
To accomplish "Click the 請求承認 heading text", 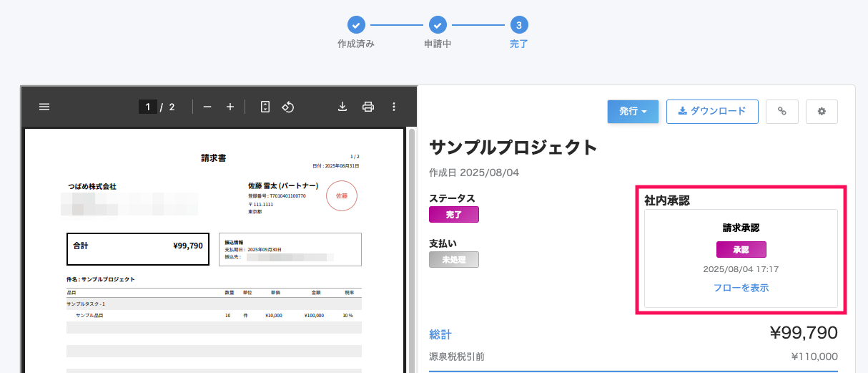I will click(741, 228).
